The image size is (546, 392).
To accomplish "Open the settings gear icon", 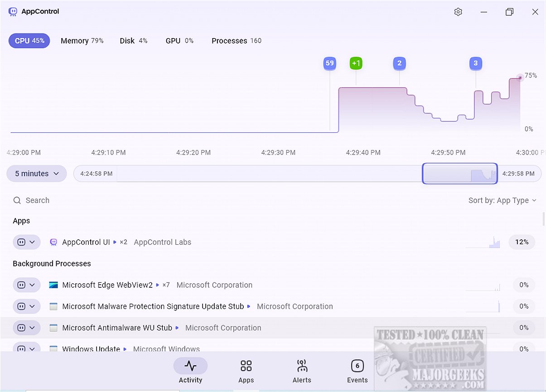I will (x=458, y=12).
